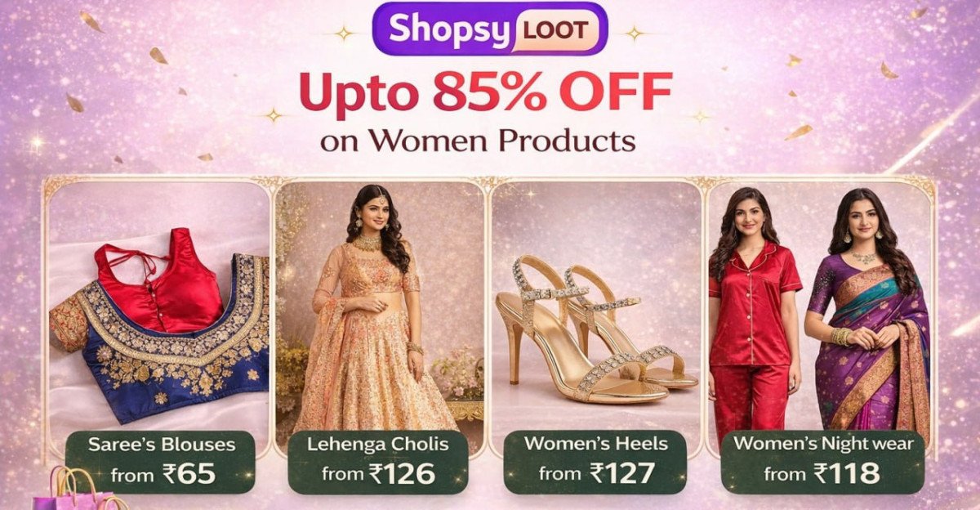
Task: Click the ₹118 price on night wear card
Action: click(846, 473)
